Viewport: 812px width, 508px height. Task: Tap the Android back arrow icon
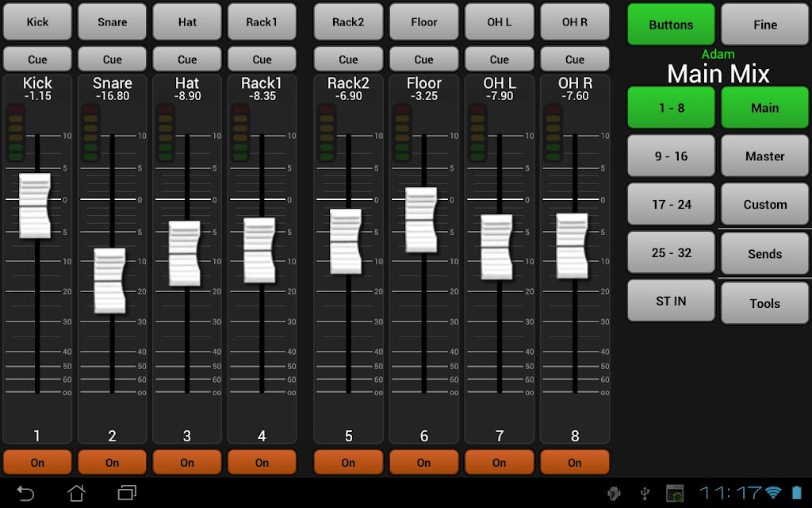pos(25,493)
